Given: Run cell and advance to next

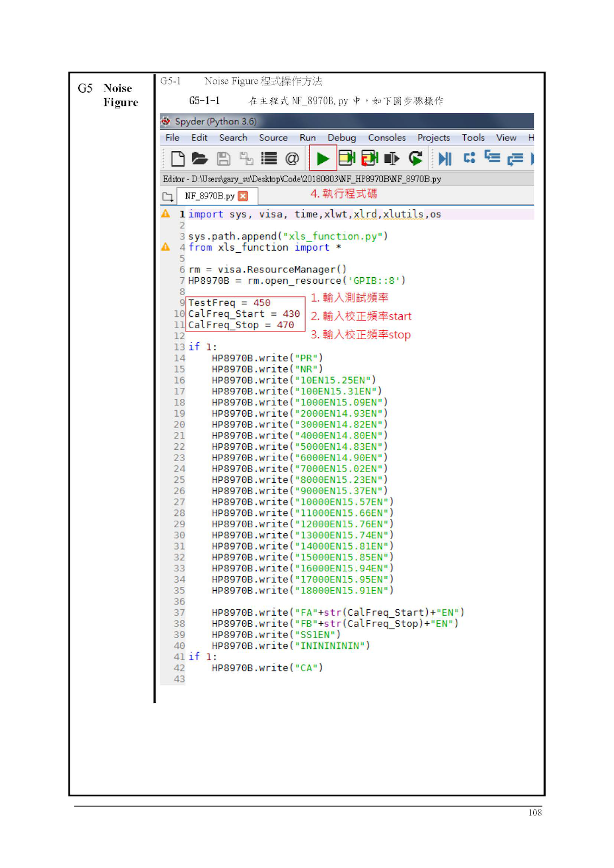Looking at the screenshot, I should click(x=370, y=158).
